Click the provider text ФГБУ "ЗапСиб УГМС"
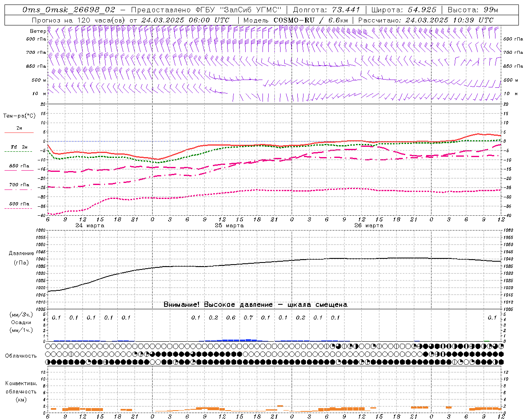 [238, 10]
